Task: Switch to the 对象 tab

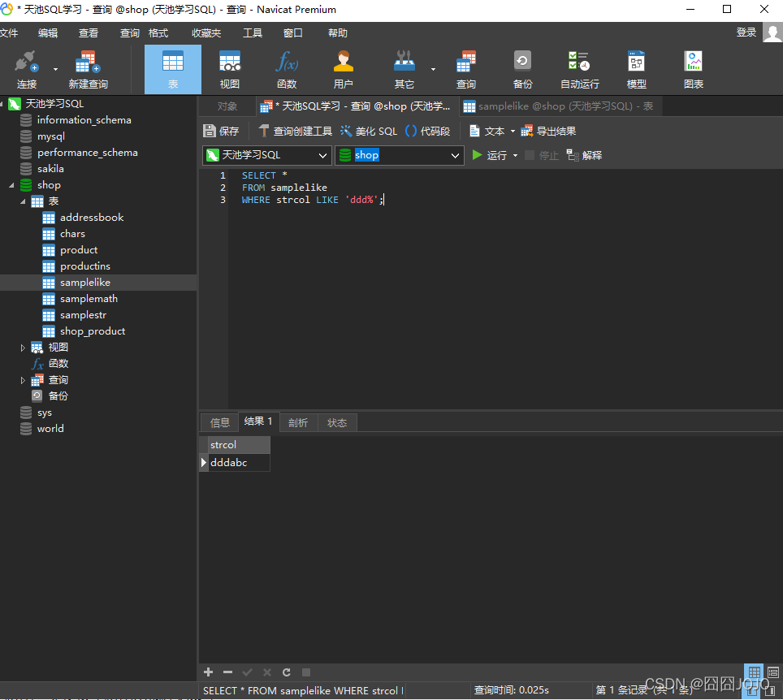Action: click(x=227, y=106)
